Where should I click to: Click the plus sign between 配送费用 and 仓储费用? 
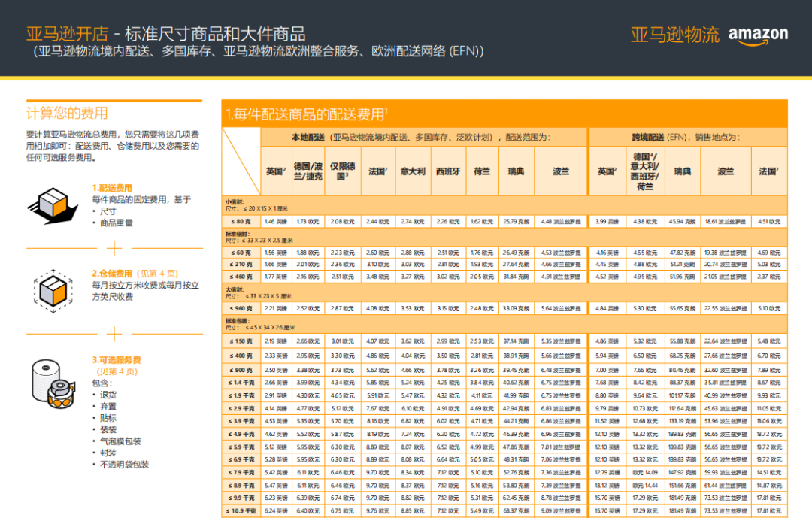tap(114, 248)
